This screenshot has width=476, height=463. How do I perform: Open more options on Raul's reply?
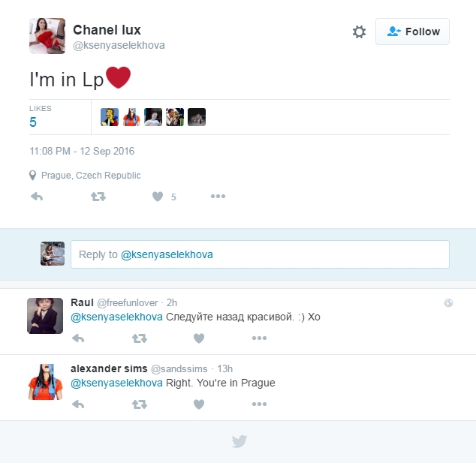pos(259,338)
